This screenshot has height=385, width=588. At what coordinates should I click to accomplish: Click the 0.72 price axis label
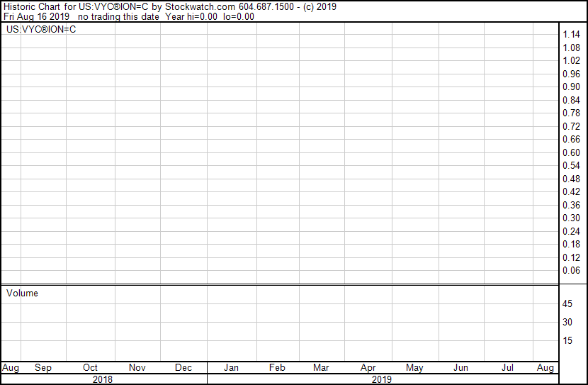pos(571,126)
